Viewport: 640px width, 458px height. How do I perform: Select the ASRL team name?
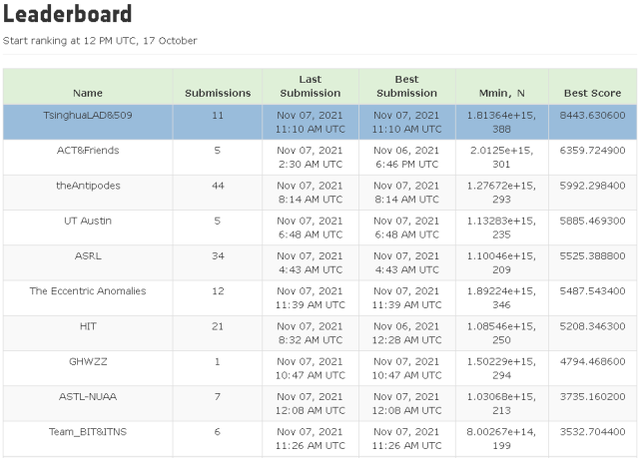tap(88, 255)
